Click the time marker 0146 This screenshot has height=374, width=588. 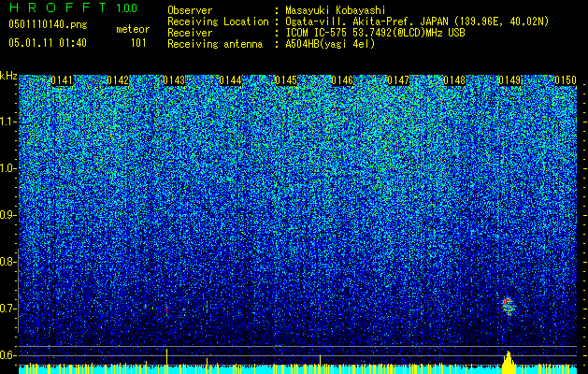click(x=342, y=80)
